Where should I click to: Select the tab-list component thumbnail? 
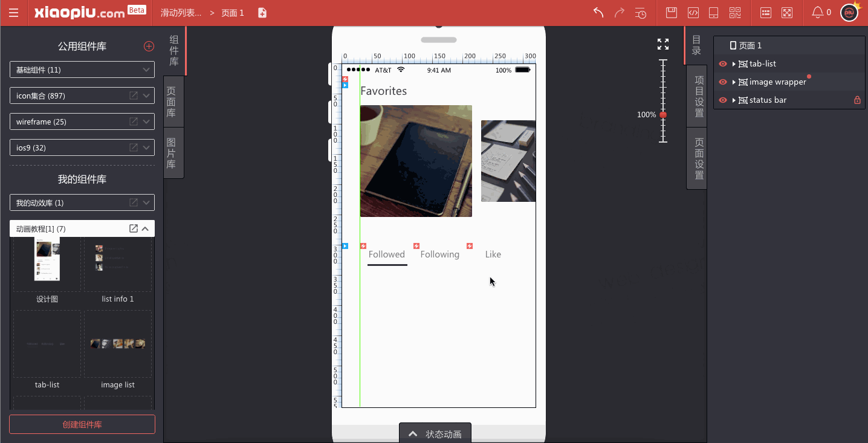[x=47, y=344]
